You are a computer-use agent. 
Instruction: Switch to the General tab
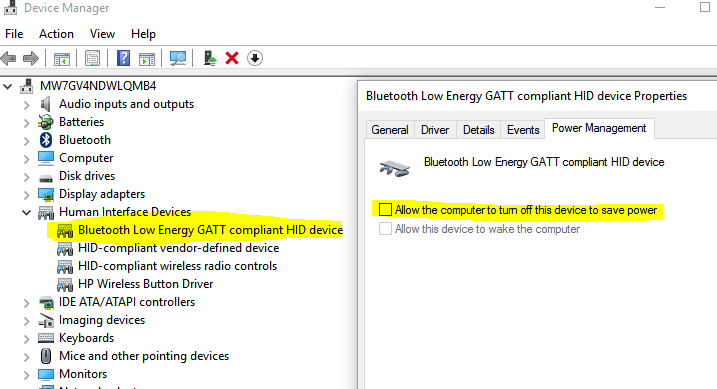390,130
